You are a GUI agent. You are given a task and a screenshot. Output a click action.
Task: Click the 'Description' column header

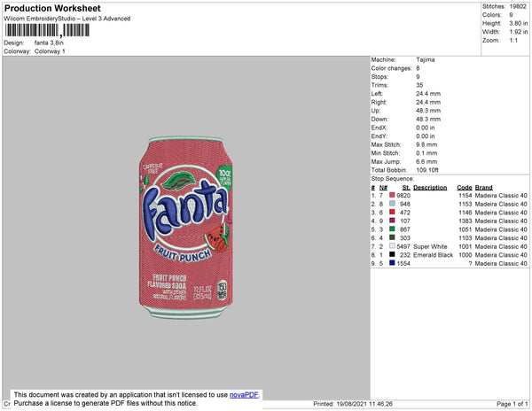[430, 188]
